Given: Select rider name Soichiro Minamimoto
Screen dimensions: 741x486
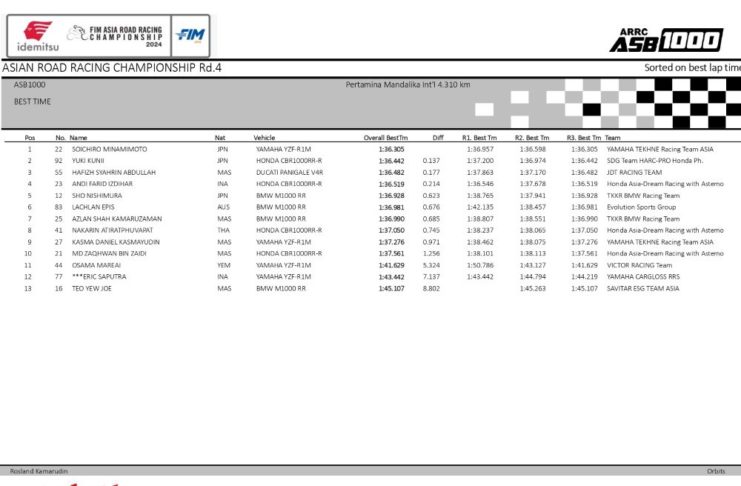Looking at the screenshot, I should [x=109, y=148].
